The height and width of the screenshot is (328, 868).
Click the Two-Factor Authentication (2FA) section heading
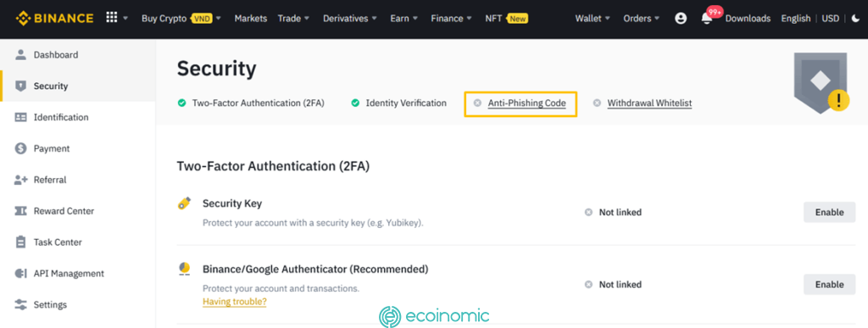point(273,166)
